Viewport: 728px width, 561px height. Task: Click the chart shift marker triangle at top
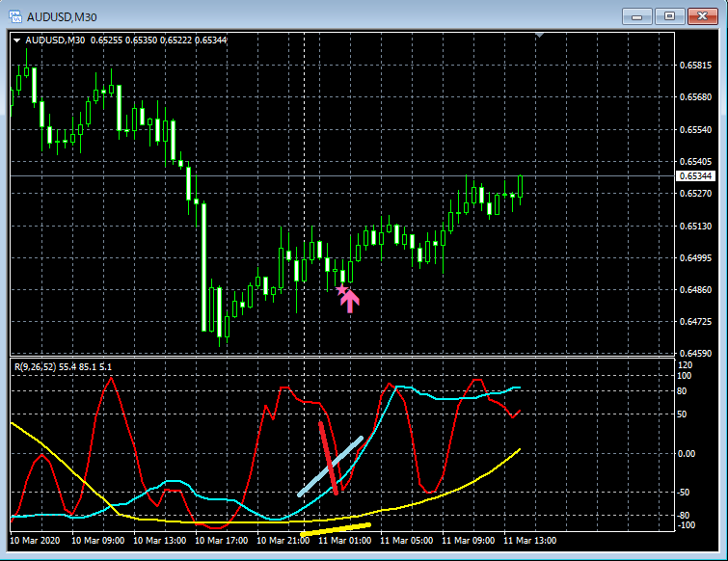coord(539,35)
